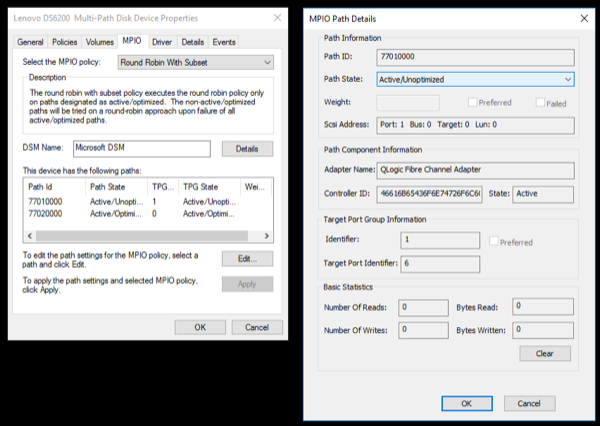Switch to the Details tab
The width and height of the screenshot is (600, 426).
(x=192, y=42)
